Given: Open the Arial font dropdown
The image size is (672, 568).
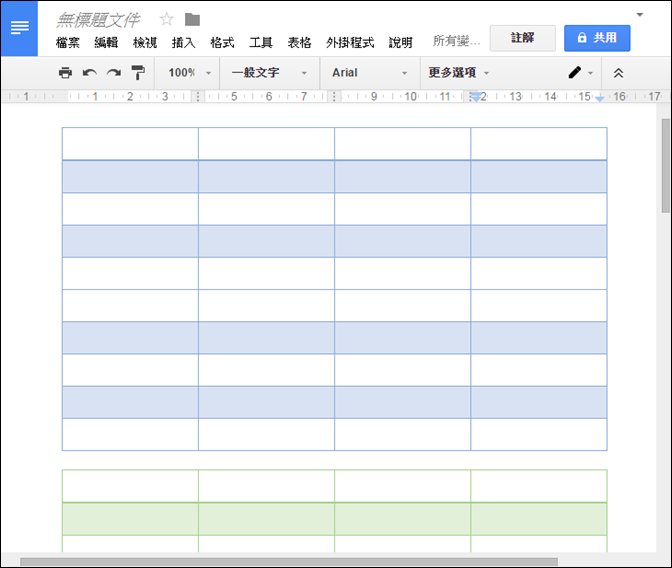Looking at the screenshot, I should click(x=369, y=73).
